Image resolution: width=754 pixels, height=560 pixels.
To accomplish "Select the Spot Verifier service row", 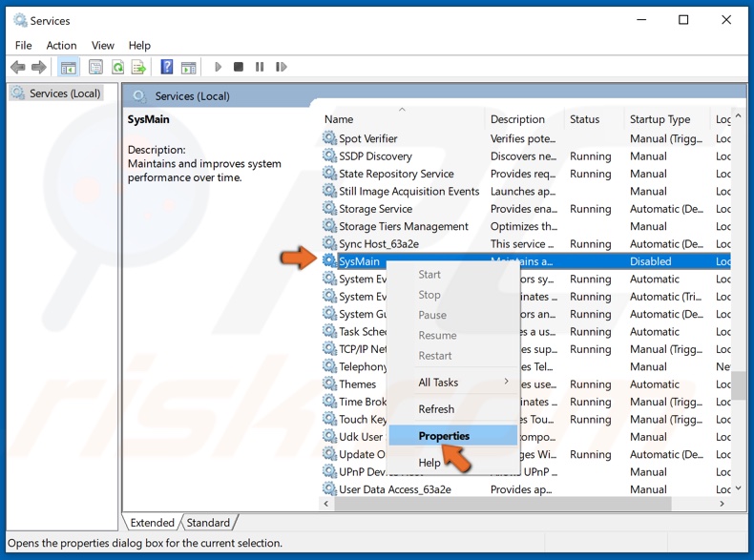I will [527, 138].
